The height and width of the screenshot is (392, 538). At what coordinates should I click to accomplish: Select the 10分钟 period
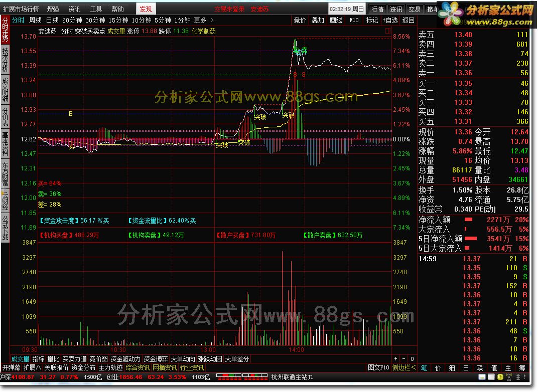tap(142, 20)
